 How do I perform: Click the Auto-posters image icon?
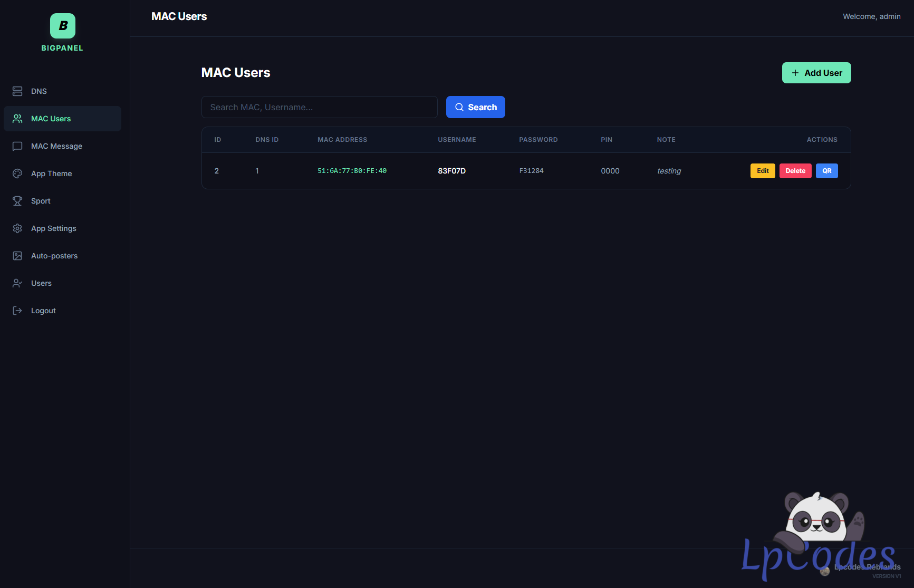coord(17,256)
